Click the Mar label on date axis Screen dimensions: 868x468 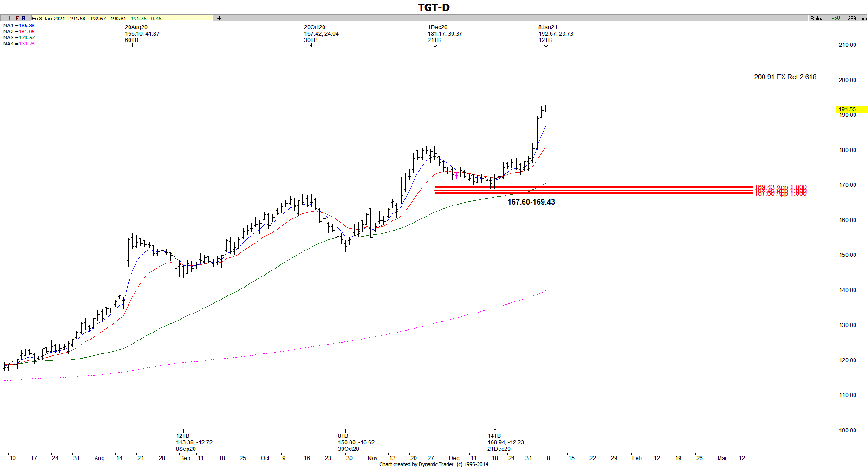pyautogui.click(x=722, y=458)
